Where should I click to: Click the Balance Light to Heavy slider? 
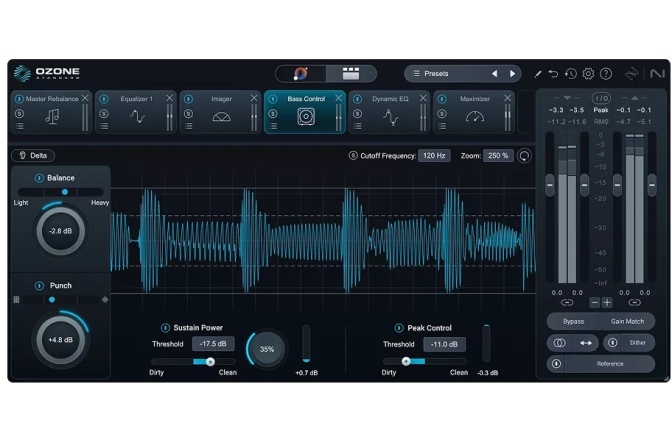click(x=60, y=192)
